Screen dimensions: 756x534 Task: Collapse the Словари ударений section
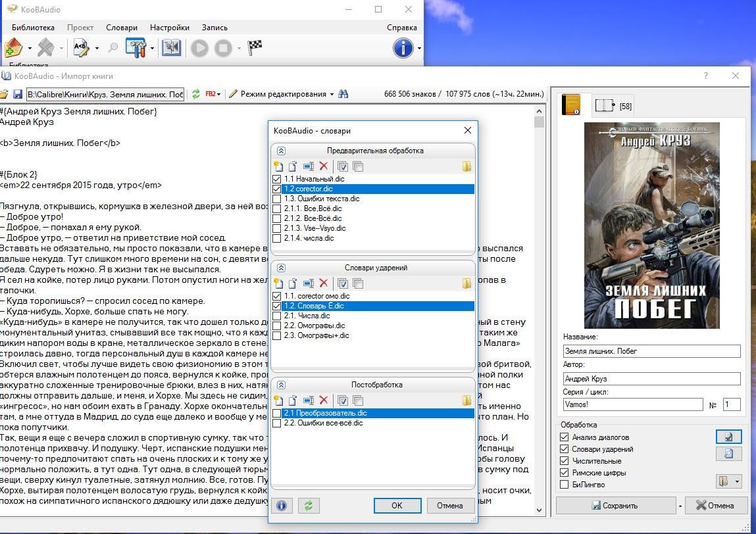click(x=282, y=268)
